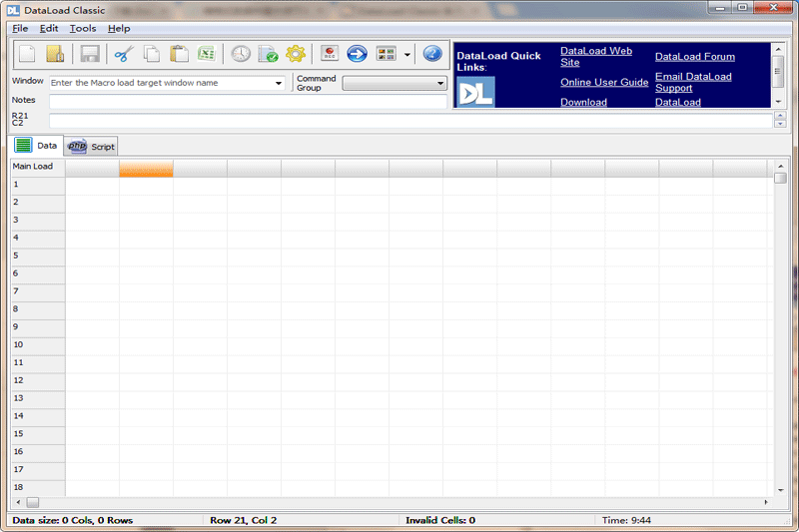Screen dimensions: 799x532
Task: Start the load blue arrow
Action: [x=358, y=54]
